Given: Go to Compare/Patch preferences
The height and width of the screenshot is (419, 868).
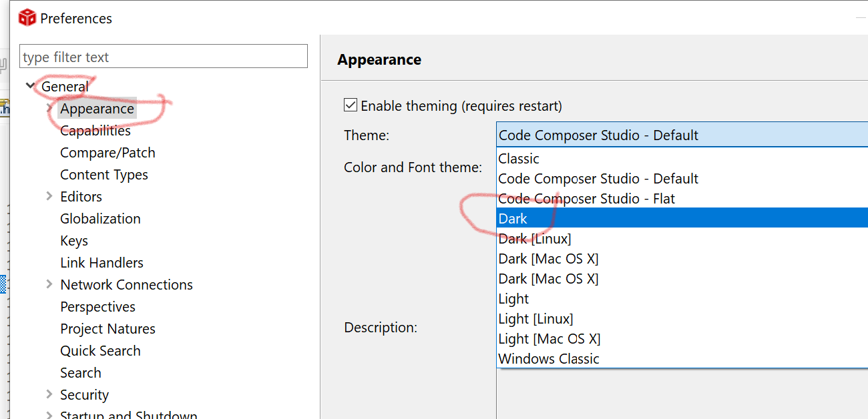Looking at the screenshot, I should (107, 152).
